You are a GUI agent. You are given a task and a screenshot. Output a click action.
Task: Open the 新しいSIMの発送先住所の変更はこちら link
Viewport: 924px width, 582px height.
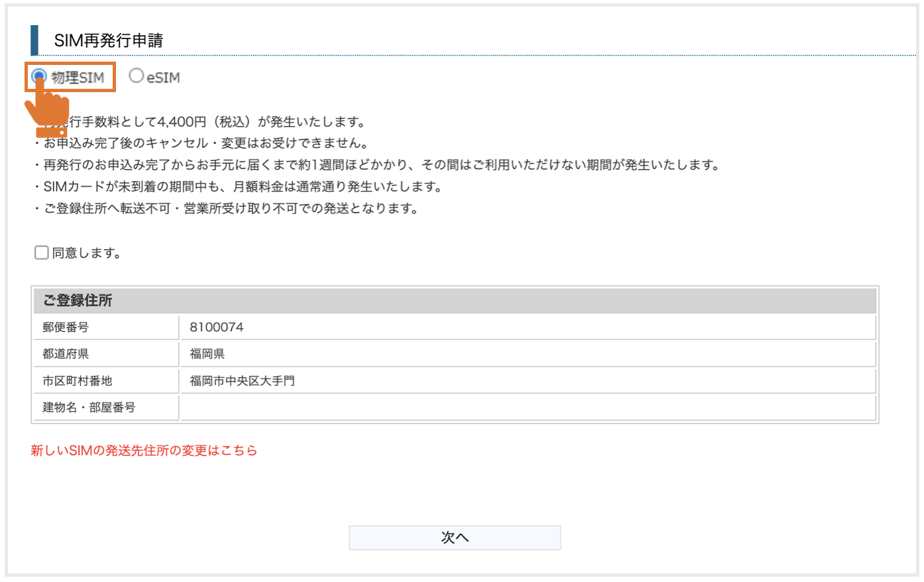pyautogui.click(x=144, y=451)
